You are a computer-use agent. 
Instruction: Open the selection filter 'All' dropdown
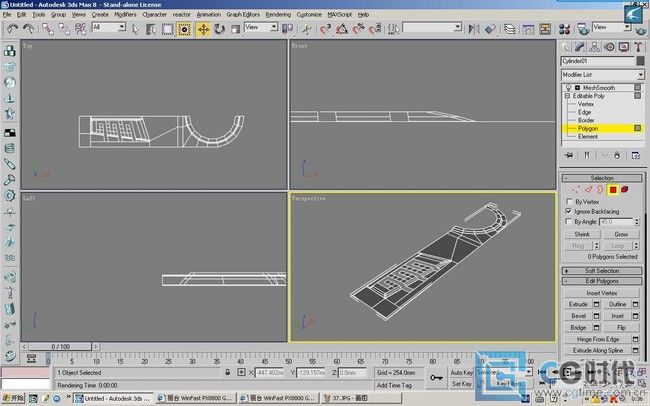109,27
